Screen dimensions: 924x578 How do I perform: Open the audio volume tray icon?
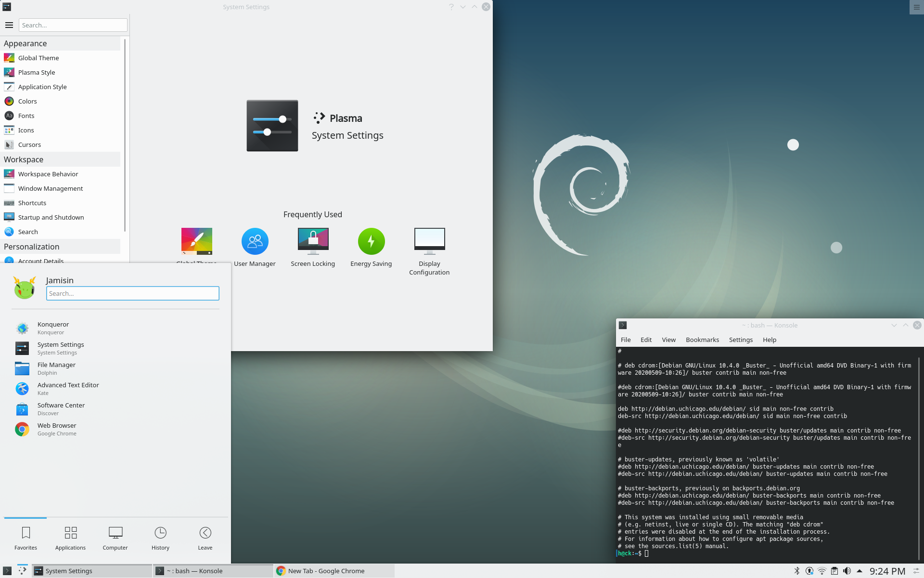click(x=847, y=571)
